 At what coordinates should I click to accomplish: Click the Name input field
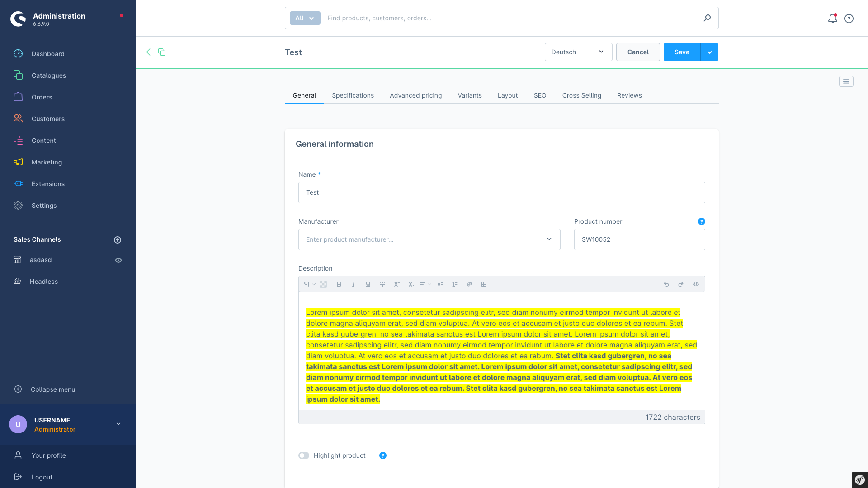[x=501, y=192]
